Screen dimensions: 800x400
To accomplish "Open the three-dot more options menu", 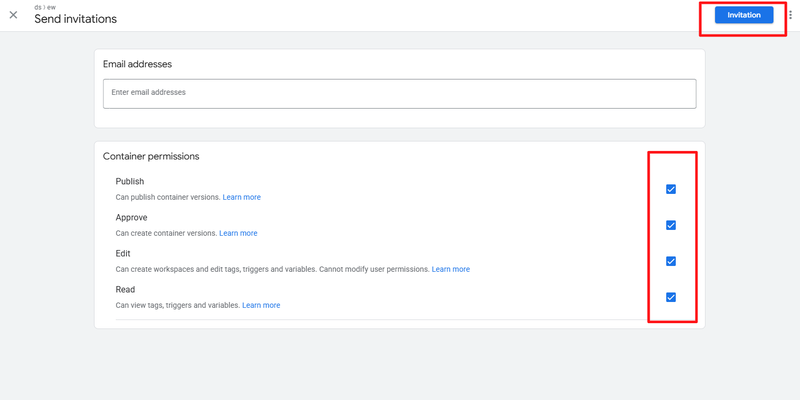I will click(789, 15).
